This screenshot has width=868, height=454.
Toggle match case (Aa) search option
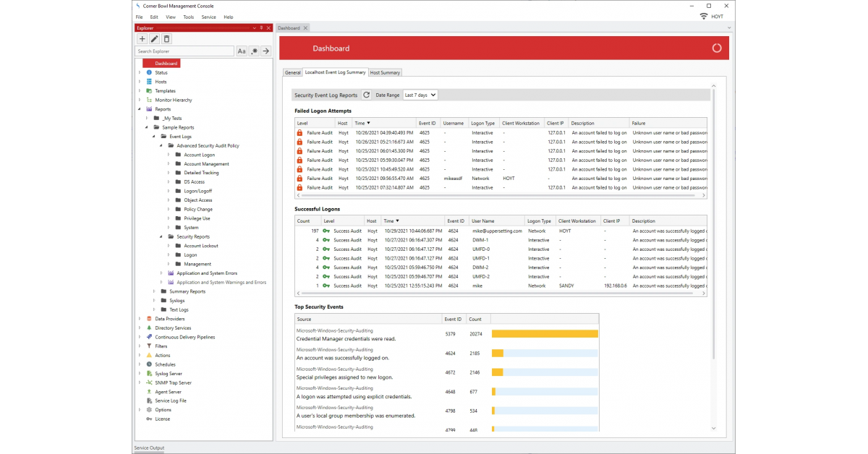242,51
